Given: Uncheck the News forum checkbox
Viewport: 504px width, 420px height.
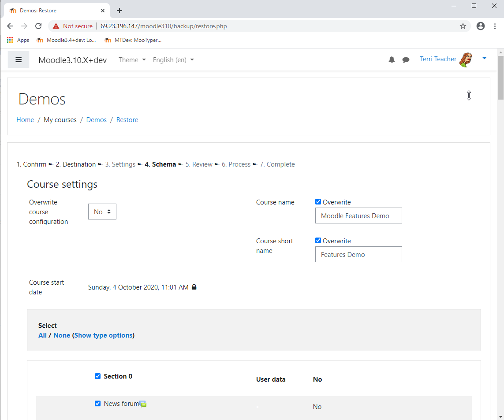Looking at the screenshot, I should pos(97,403).
